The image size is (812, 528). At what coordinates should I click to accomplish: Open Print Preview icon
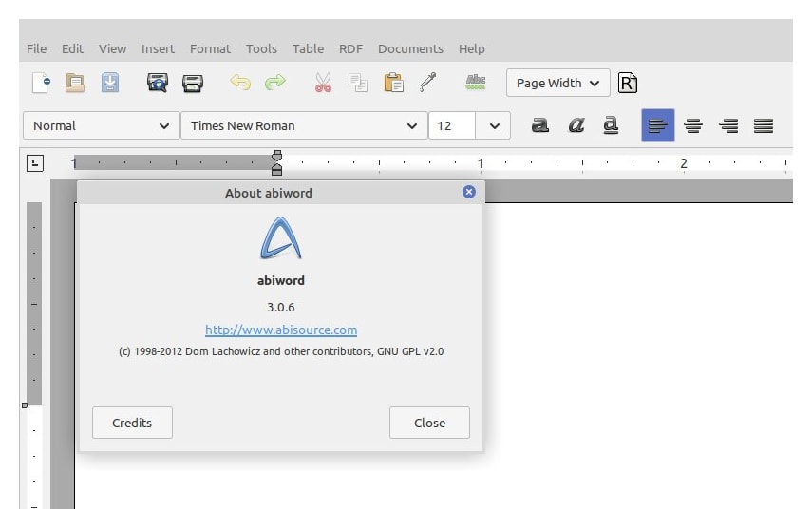point(158,83)
